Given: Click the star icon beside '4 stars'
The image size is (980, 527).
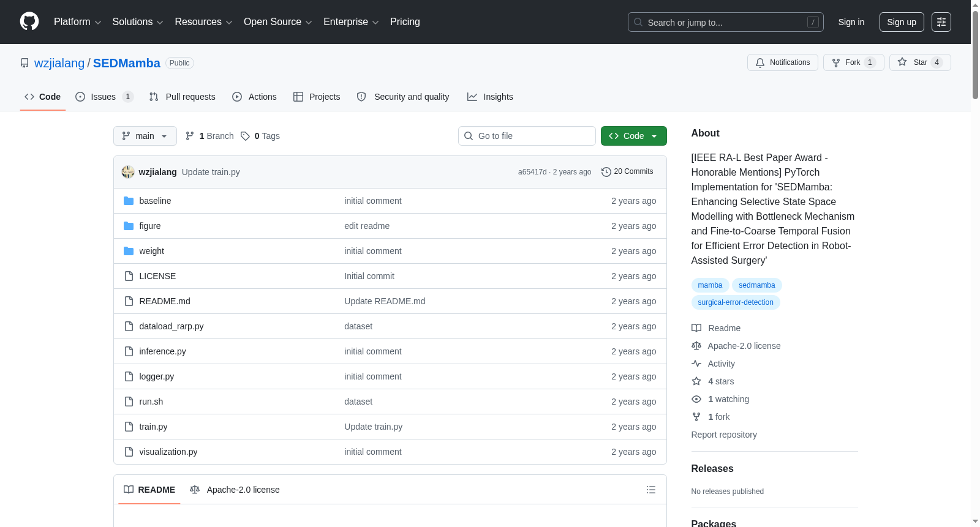Looking at the screenshot, I should click(x=696, y=381).
